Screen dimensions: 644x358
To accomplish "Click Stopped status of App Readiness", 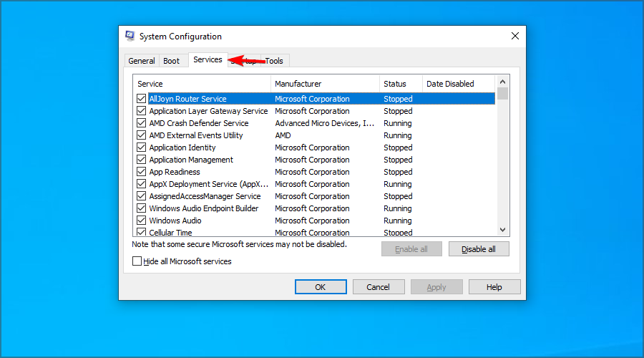I will pyautogui.click(x=398, y=172).
